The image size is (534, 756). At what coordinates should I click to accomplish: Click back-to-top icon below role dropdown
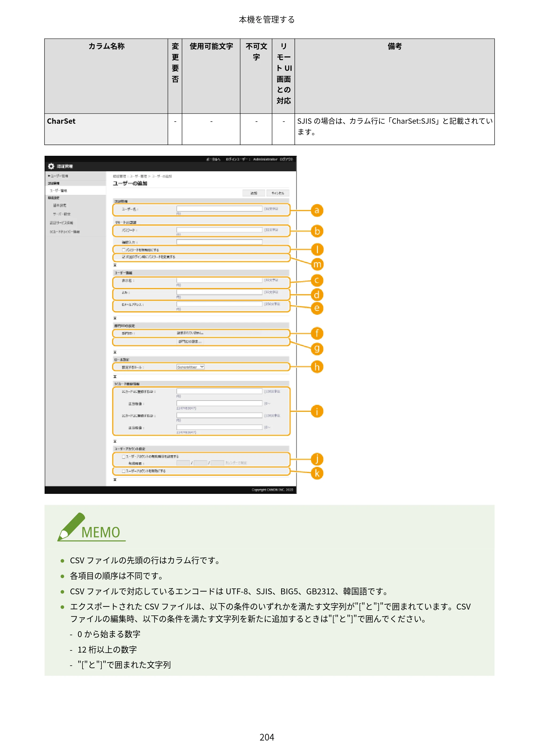[115, 377]
